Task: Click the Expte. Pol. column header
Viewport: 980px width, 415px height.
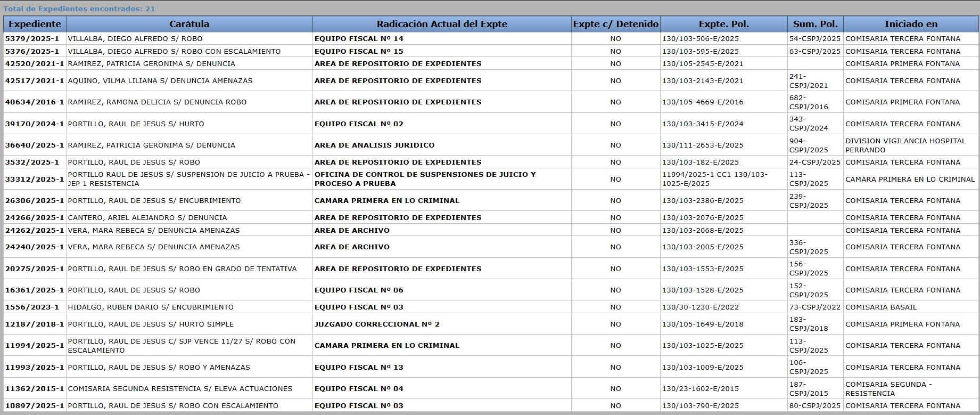Action: tap(723, 24)
